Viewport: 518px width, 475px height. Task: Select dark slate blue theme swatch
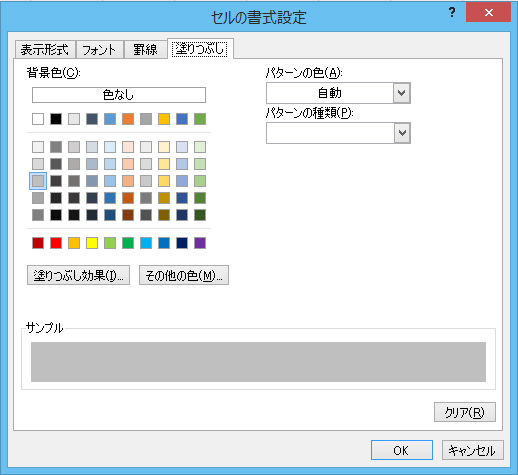click(x=92, y=119)
